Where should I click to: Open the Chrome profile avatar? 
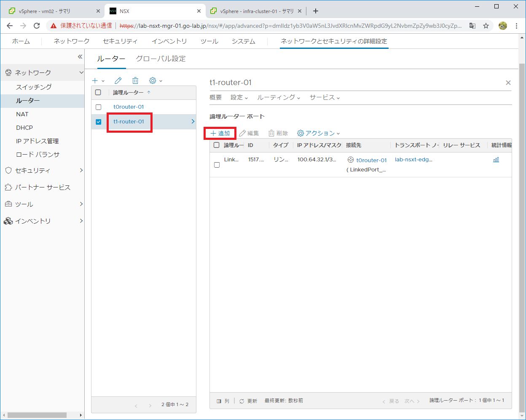(x=502, y=26)
